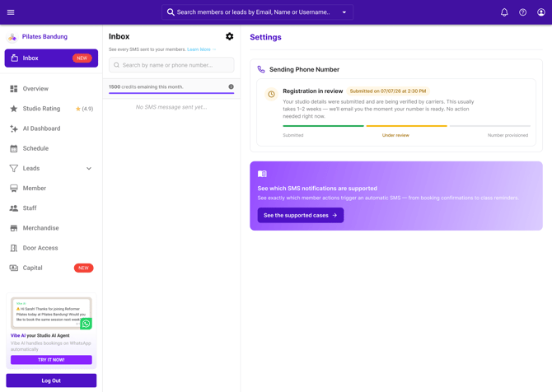
Task: Go to Overview page
Action: [x=51, y=89]
